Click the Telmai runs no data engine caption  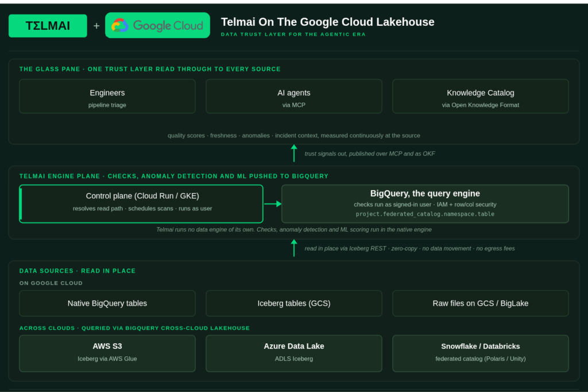tap(293, 229)
